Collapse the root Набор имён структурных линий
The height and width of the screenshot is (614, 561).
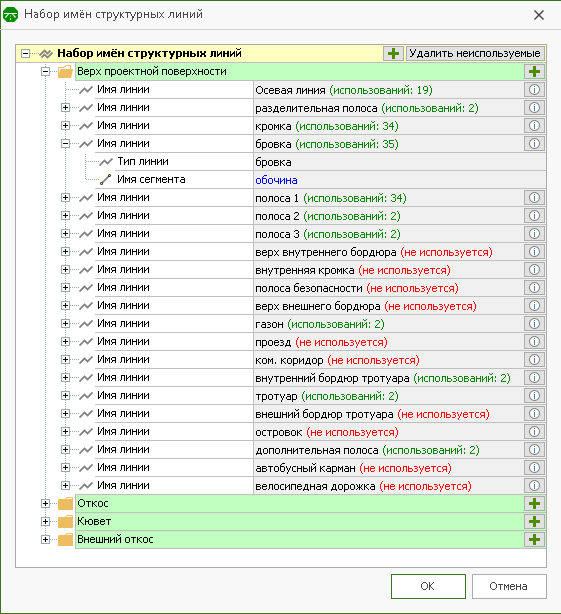click(x=25, y=53)
